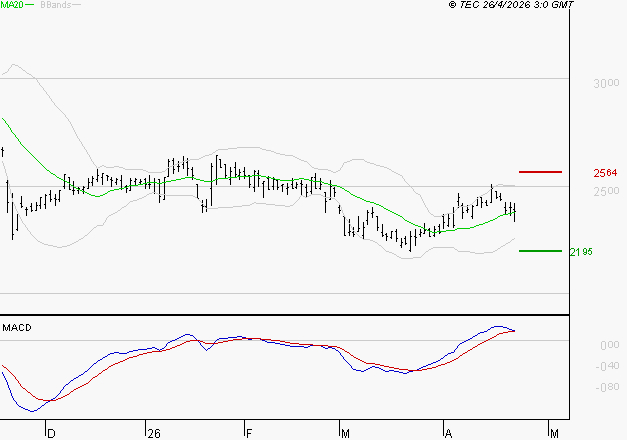Click the MACD -040 axis label

[607, 366]
